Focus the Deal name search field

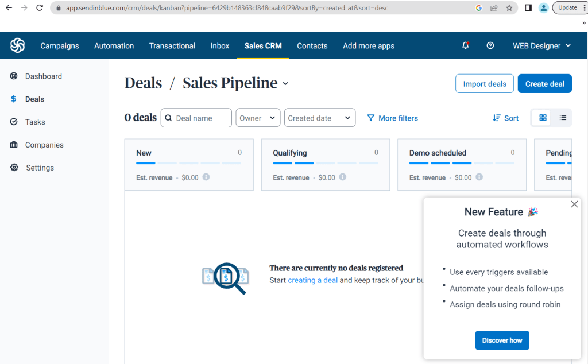[201, 118]
